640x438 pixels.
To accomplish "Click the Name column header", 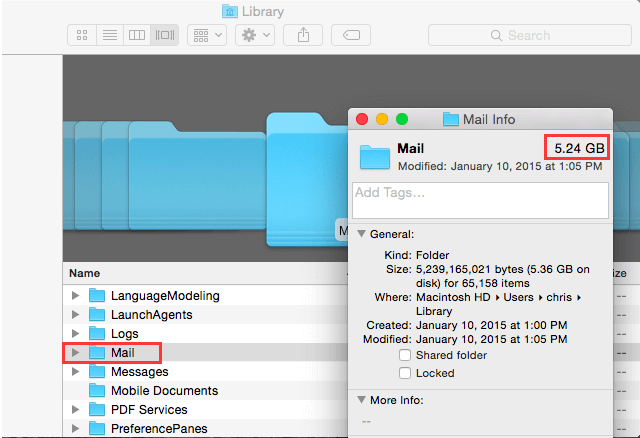I will click(84, 273).
